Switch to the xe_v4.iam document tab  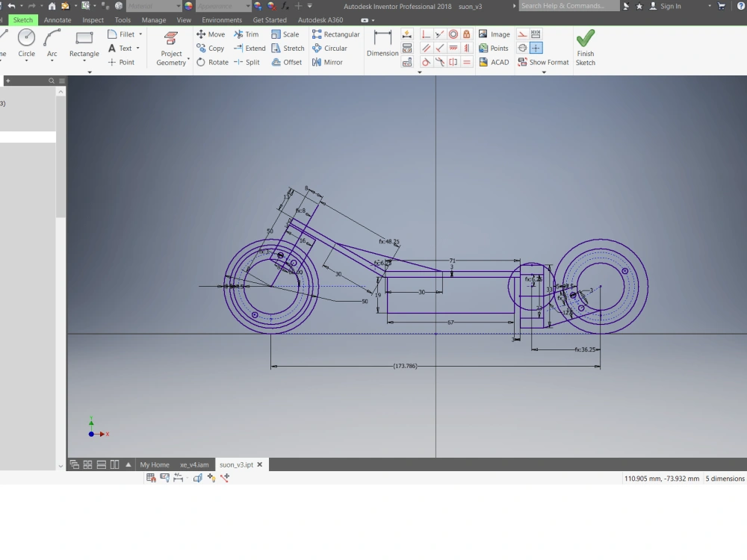point(194,464)
